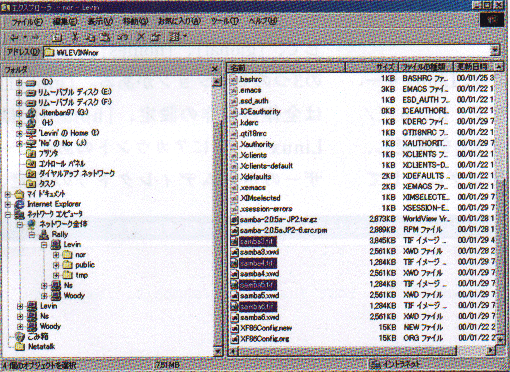This screenshot has height=372, width=510.
Task: Open the address bar dropdown arrow
Action: [495, 51]
